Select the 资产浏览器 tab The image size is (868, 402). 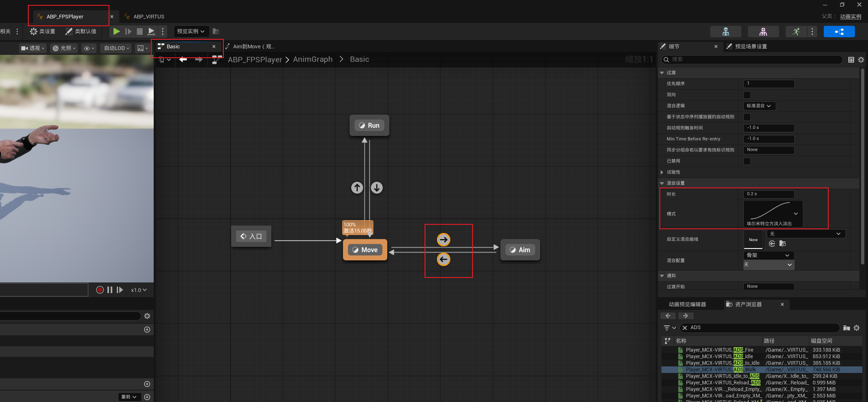[x=748, y=304]
